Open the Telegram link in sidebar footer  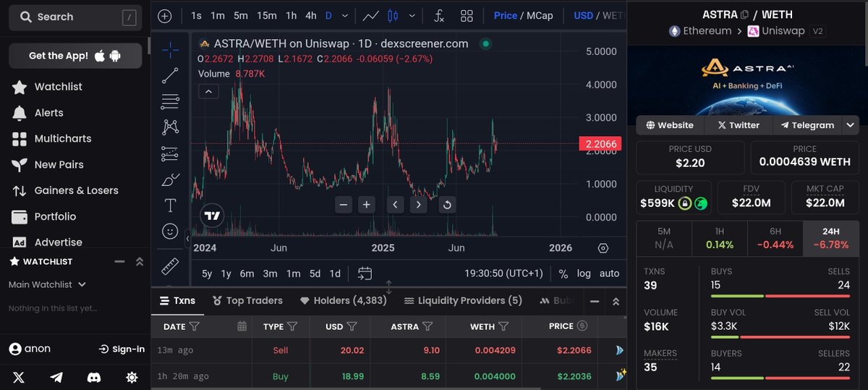click(56, 378)
